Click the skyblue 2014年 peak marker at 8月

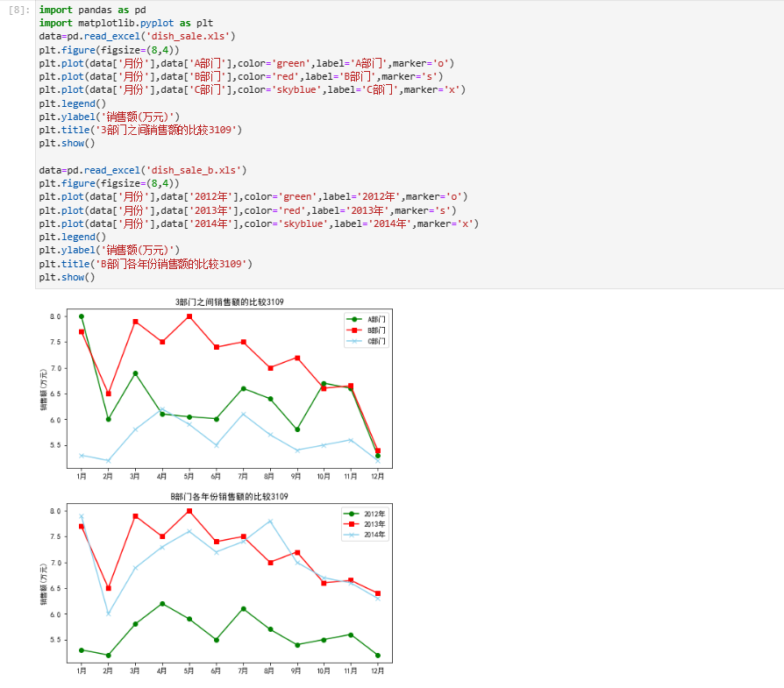[x=270, y=521]
